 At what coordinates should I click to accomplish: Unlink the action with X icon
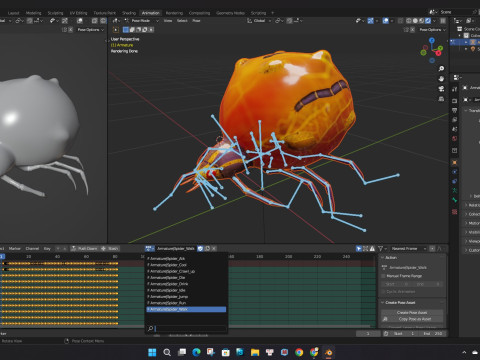214,249
